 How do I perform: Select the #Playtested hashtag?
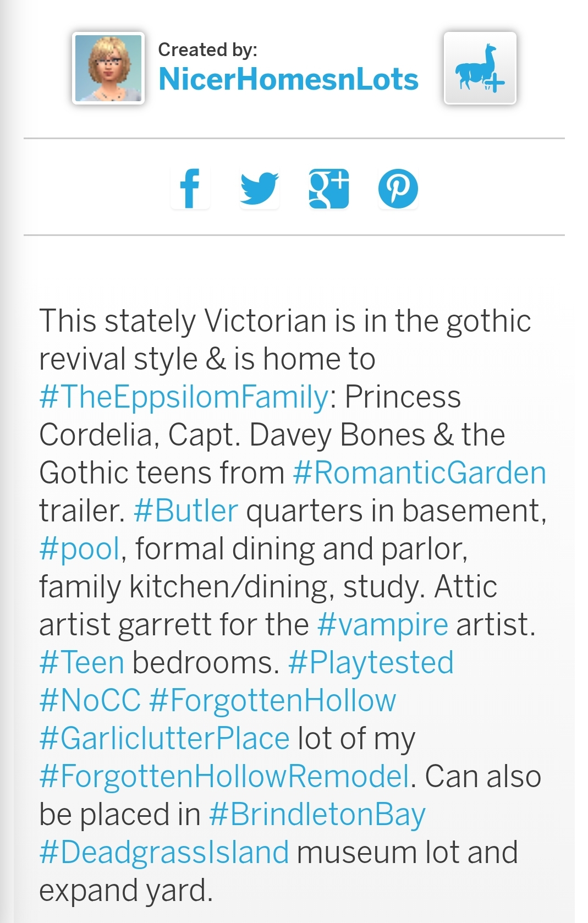pos(371,663)
